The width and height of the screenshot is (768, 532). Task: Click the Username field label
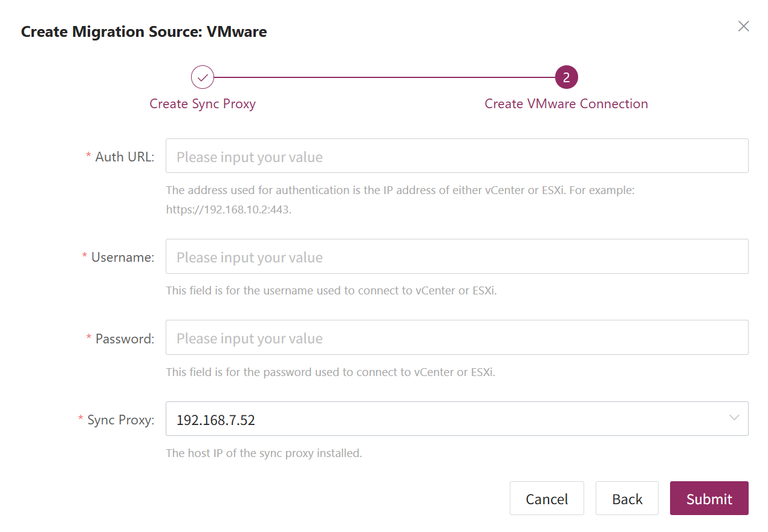[x=123, y=258]
